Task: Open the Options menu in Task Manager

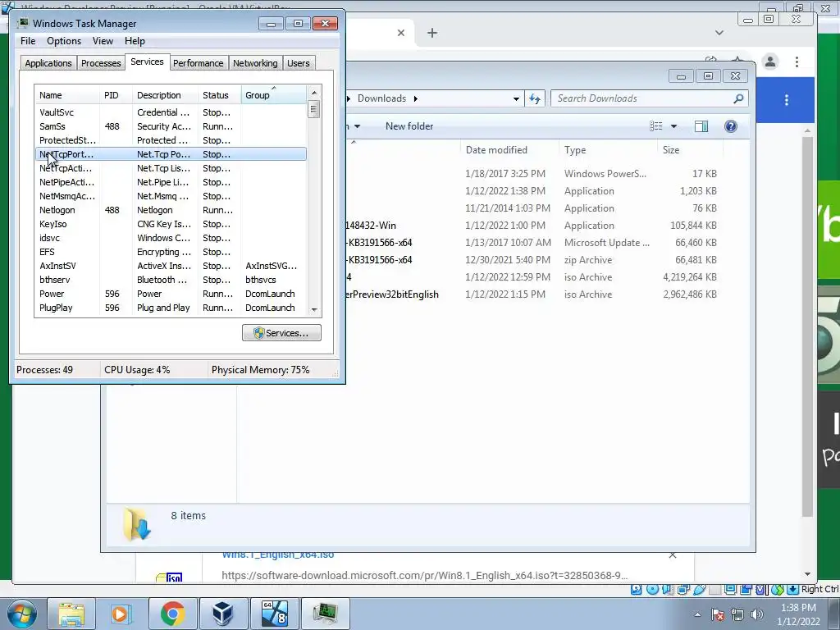Action: coord(64,41)
